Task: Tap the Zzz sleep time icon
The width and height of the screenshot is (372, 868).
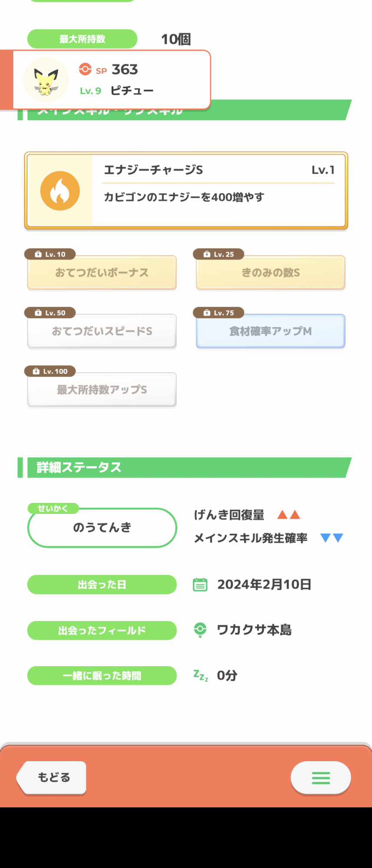Action: 201,675
